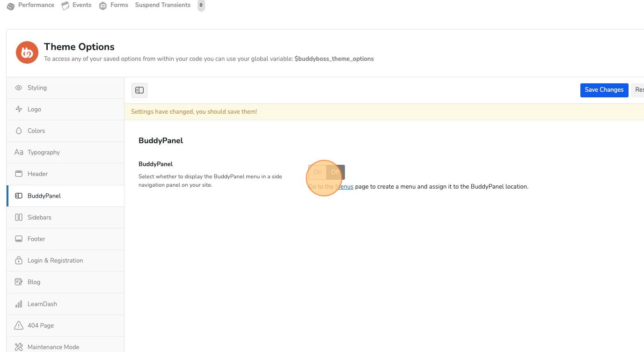Viewport: 644px width, 352px height.
Task: Click the Typography Aa icon
Action: coord(19,152)
